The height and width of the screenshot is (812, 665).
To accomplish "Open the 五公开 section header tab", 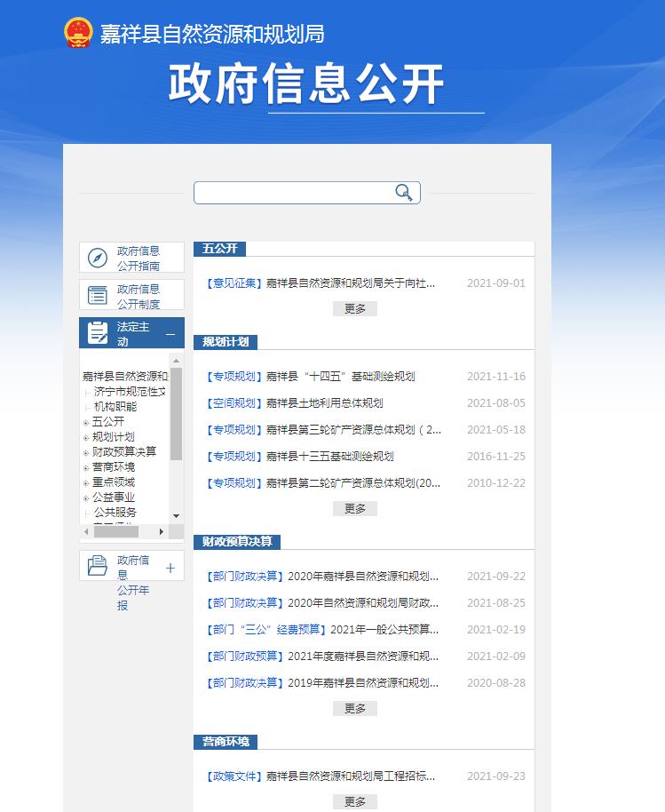I will [219, 249].
